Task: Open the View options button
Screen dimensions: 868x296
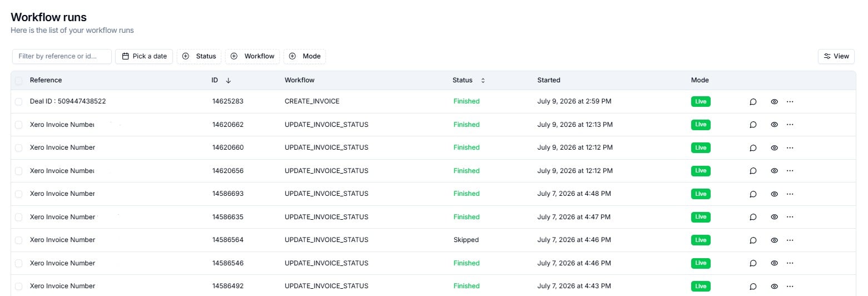Action: pyautogui.click(x=836, y=56)
